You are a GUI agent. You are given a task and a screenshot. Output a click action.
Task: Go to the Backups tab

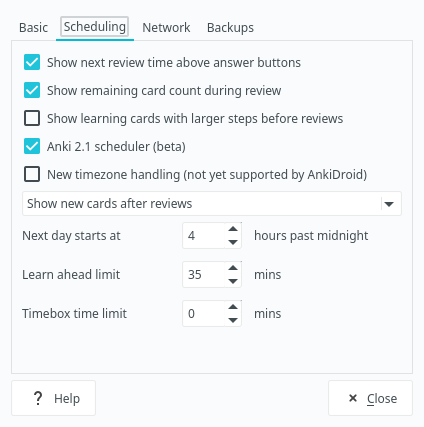(x=230, y=28)
